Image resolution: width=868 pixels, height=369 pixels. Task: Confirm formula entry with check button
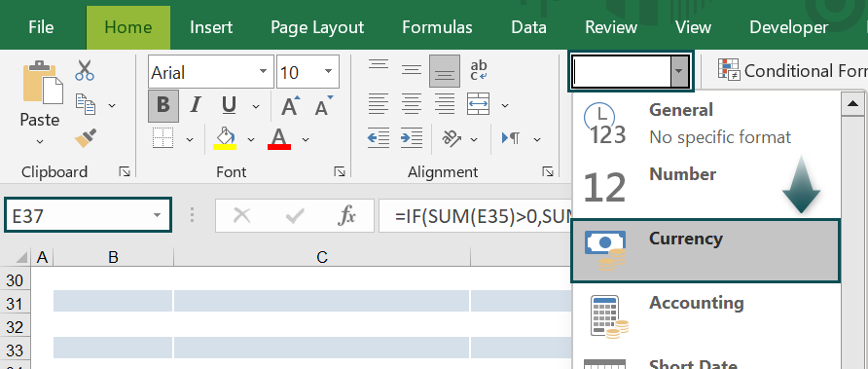click(295, 215)
